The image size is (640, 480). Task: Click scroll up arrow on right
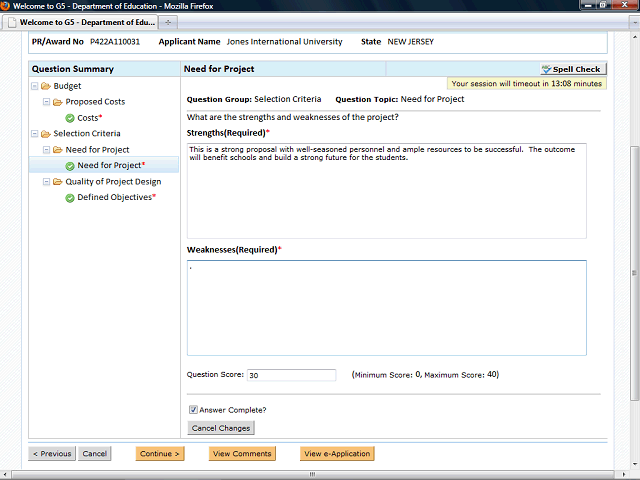tap(635, 37)
